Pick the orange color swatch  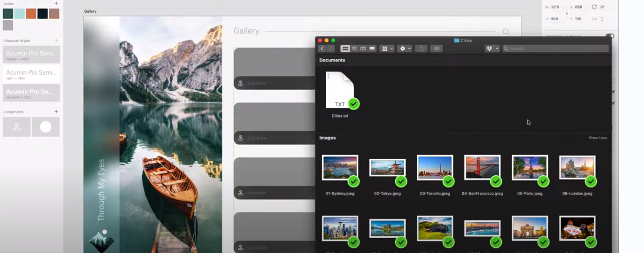click(x=31, y=14)
